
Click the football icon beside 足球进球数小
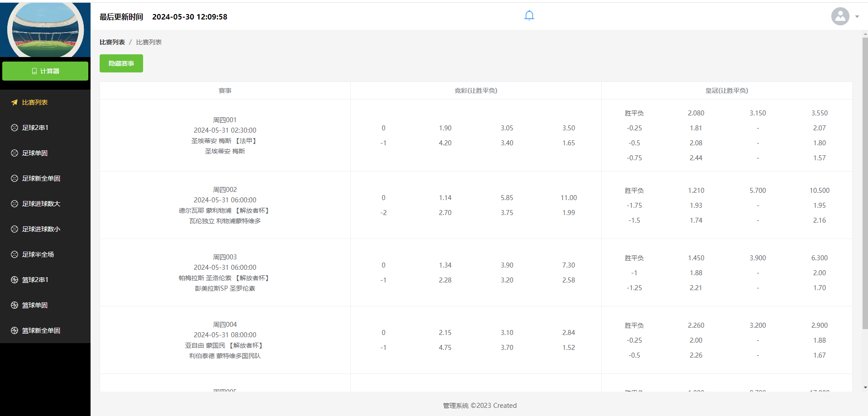14,229
